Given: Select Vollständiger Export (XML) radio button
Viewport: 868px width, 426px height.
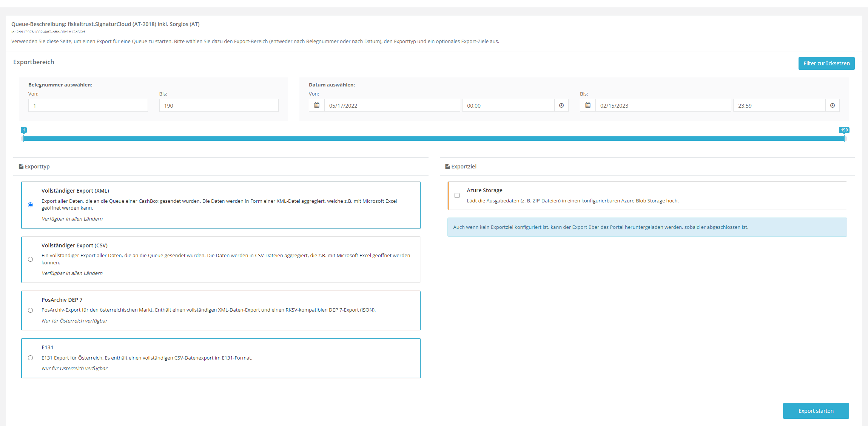Looking at the screenshot, I should (31, 205).
